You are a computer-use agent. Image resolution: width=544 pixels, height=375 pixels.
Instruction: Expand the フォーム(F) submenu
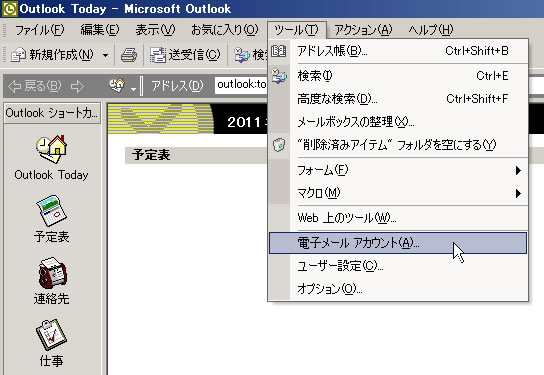pyautogui.click(x=398, y=170)
